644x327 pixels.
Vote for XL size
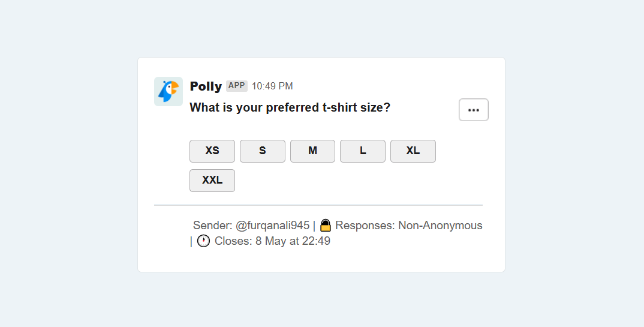[413, 151]
